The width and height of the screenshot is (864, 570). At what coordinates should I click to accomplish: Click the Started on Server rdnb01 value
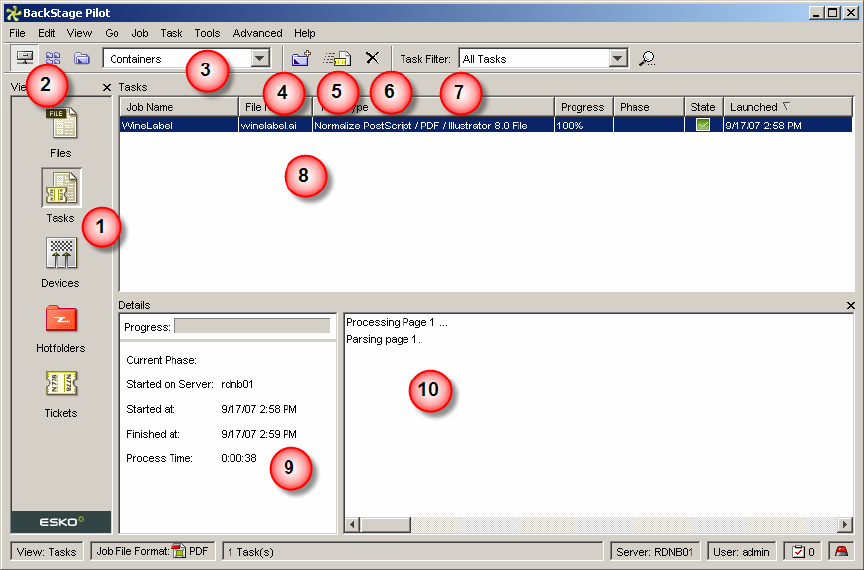[237, 384]
